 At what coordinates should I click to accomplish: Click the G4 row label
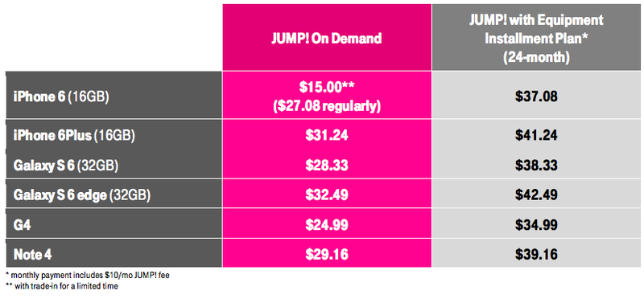pyautogui.click(x=23, y=225)
